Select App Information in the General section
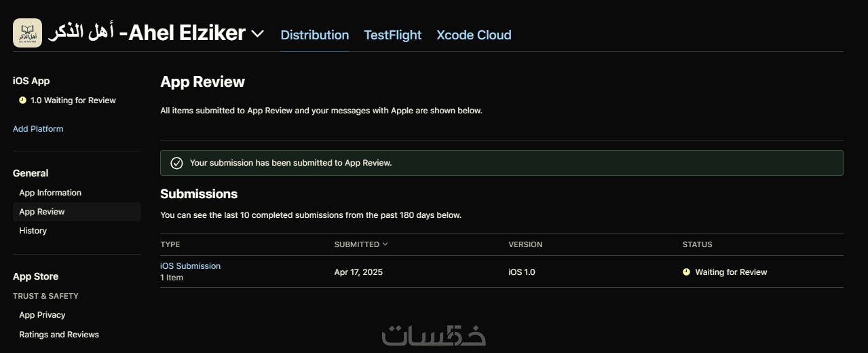The image size is (868, 353). pyautogui.click(x=50, y=193)
